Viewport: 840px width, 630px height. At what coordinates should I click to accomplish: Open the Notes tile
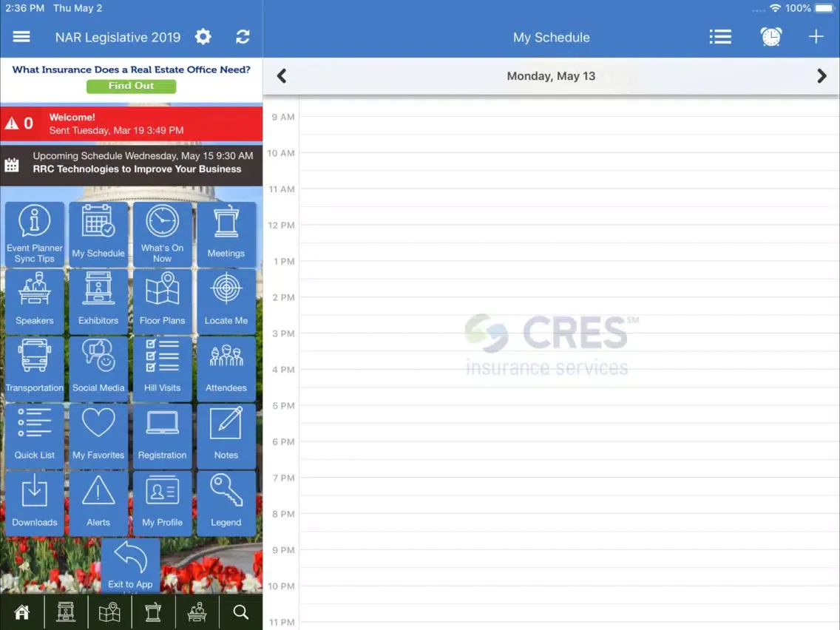coord(226,436)
